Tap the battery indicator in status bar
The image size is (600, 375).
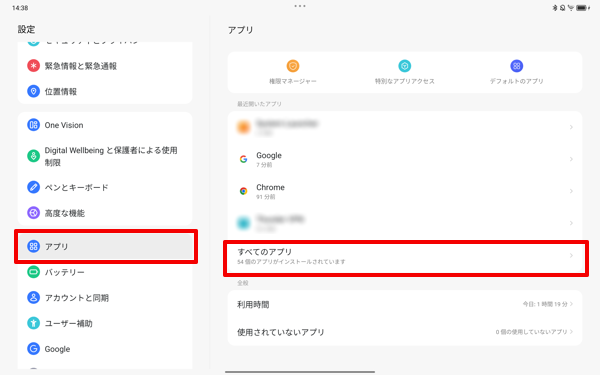tap(582, 8)
